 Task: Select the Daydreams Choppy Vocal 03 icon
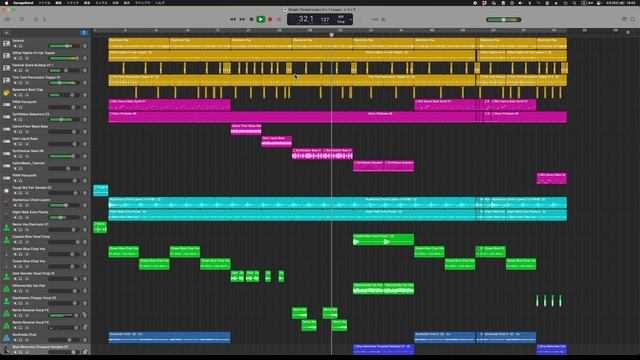[6, 301]
